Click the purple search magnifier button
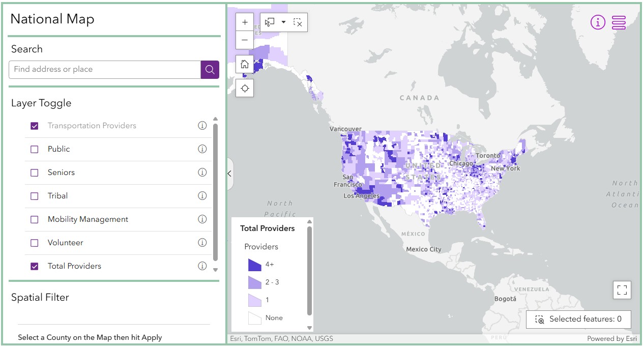Screen dimensions: 644x347 pos(210,70)
